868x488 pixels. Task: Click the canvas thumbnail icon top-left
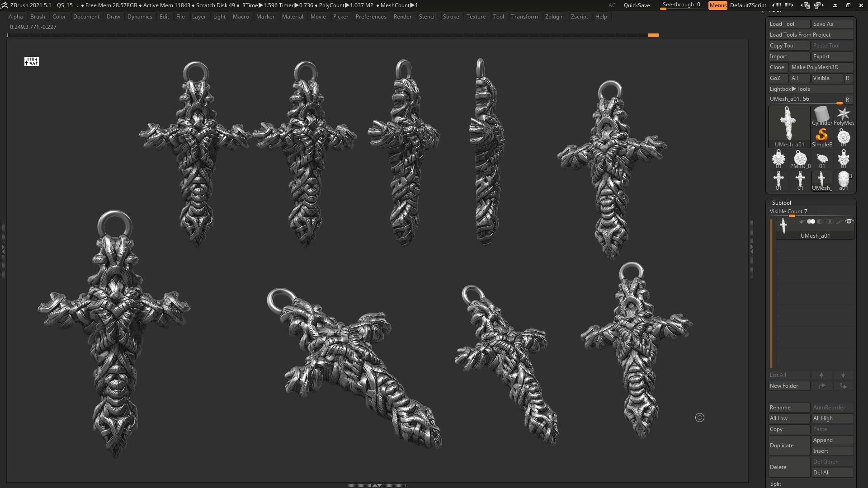pyautogui.click(x=32, y=61)
